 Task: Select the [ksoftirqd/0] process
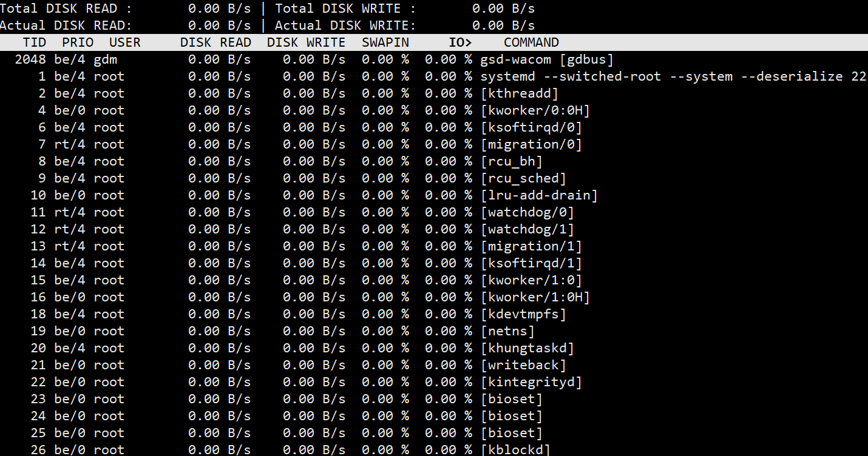click(x=531, y=127)
